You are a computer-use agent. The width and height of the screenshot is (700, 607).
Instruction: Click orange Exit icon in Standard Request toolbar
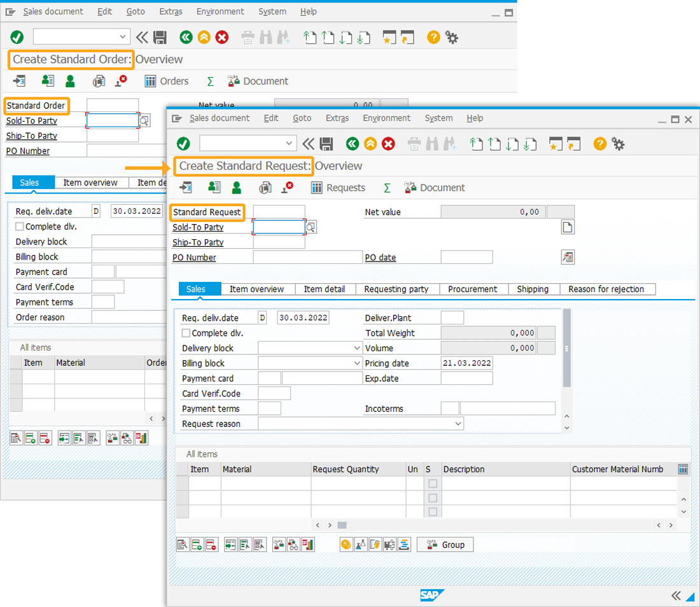tap(370, 144)
